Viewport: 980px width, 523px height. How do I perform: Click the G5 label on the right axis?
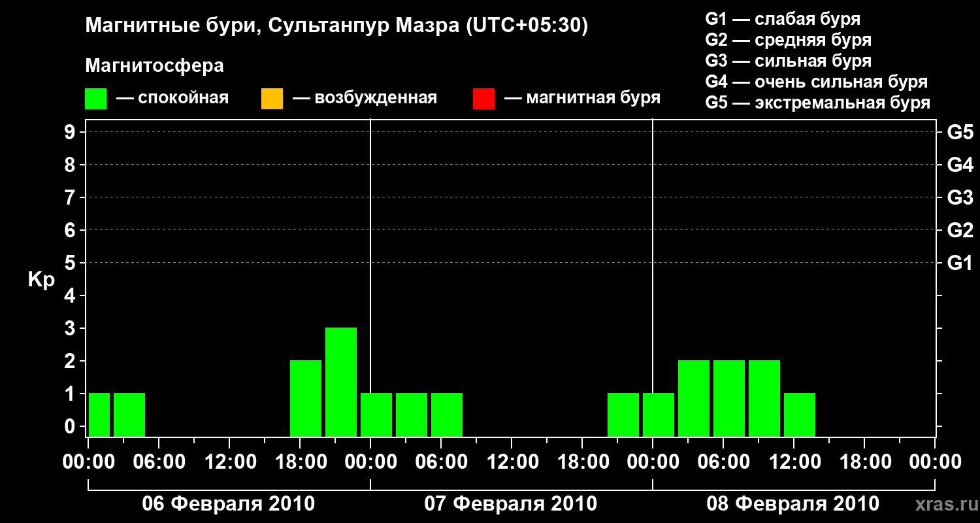tap(960, 132)
